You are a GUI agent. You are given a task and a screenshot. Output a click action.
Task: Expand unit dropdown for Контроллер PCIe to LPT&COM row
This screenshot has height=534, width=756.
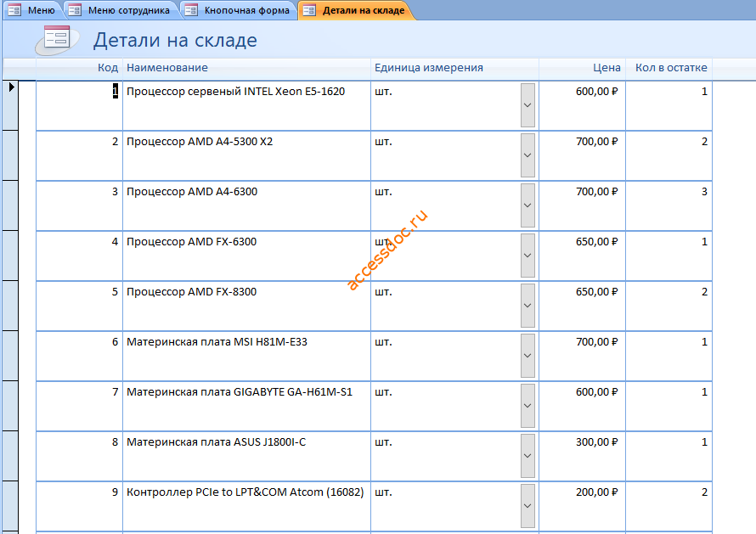pos(528,506)
